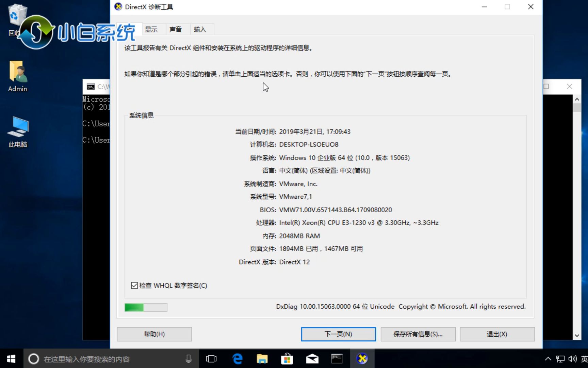Show hidden tray icons chevron
The width and height of the screenshot is (588, 368).
pos(548,359)
